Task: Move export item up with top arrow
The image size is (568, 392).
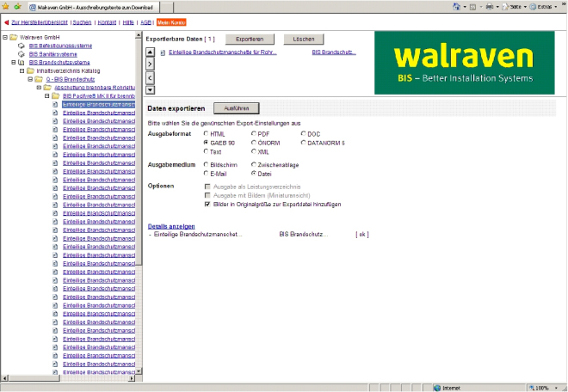Action: pyautogui.click(x=150, y=52)
